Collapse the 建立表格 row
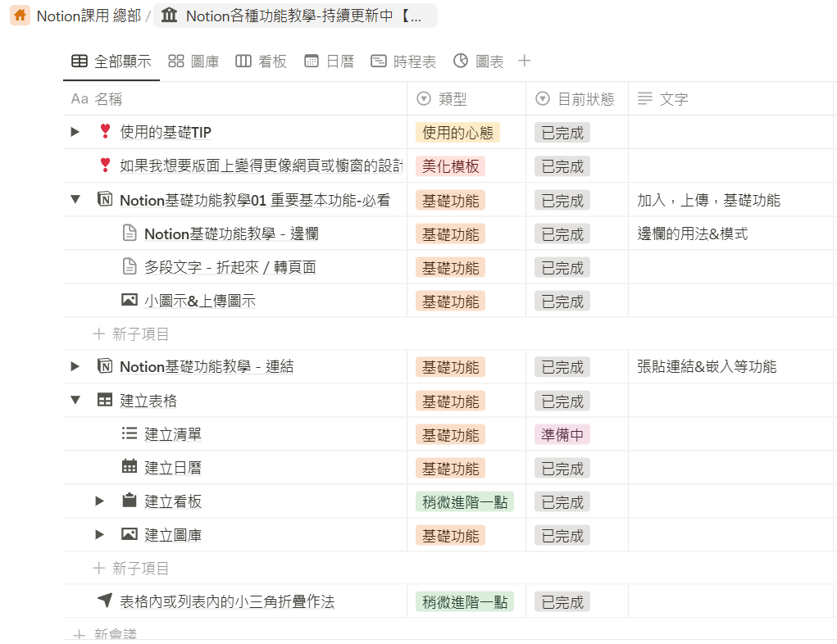 tap(75, 400)
